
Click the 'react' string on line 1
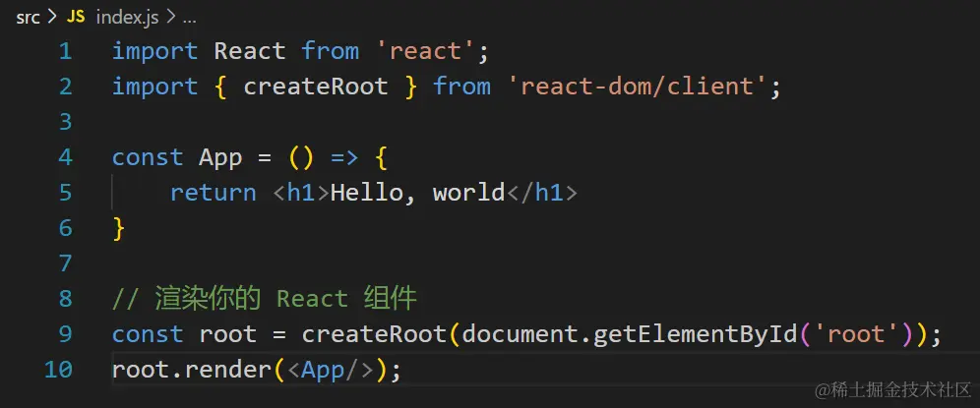pos(425,51)
